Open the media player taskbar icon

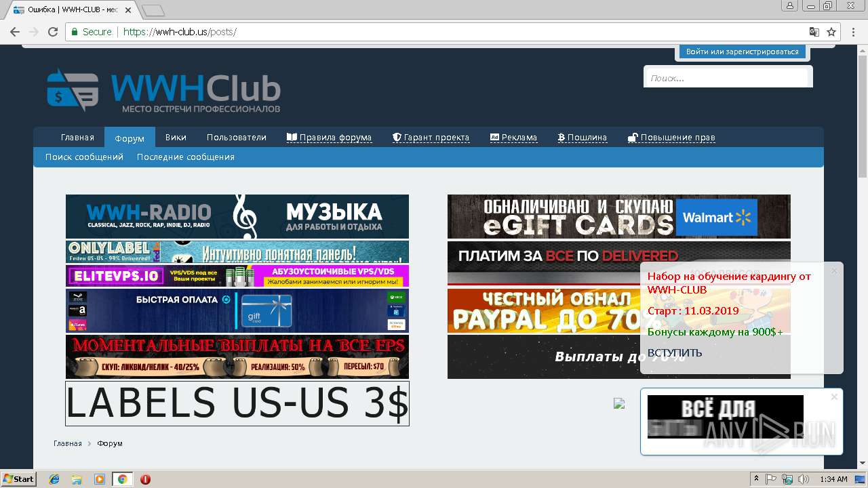(x=100, y=479)
